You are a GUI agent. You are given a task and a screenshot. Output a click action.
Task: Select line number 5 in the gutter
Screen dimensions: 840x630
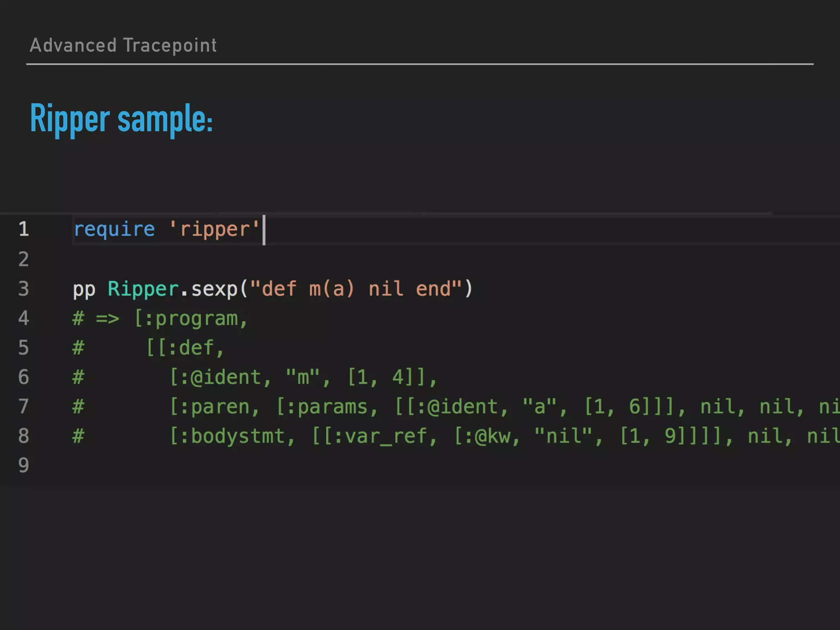(24, 348)
